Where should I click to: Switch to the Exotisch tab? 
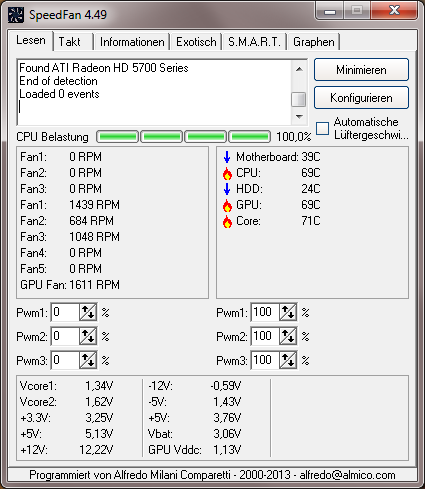(x=196, y=42)
